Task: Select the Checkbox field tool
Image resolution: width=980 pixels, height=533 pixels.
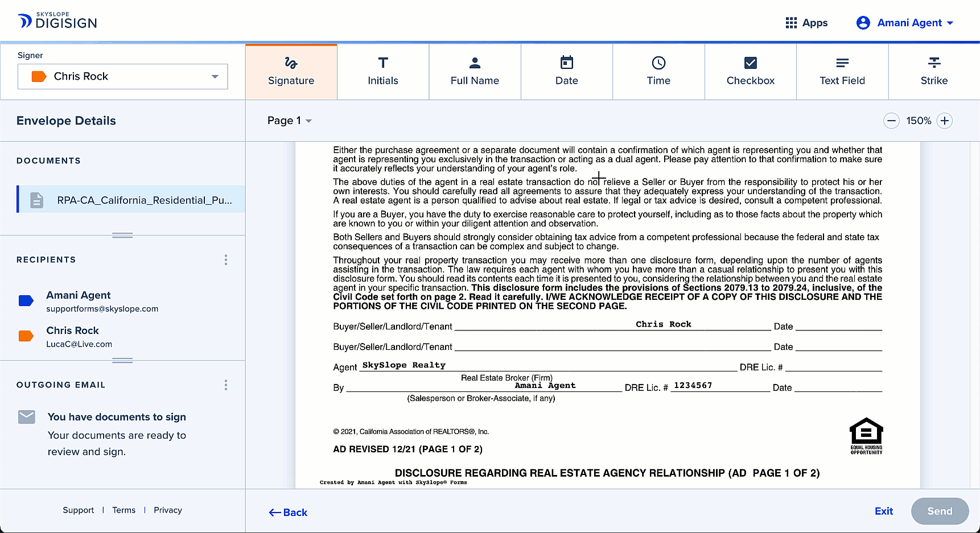Action: point(751,72)
